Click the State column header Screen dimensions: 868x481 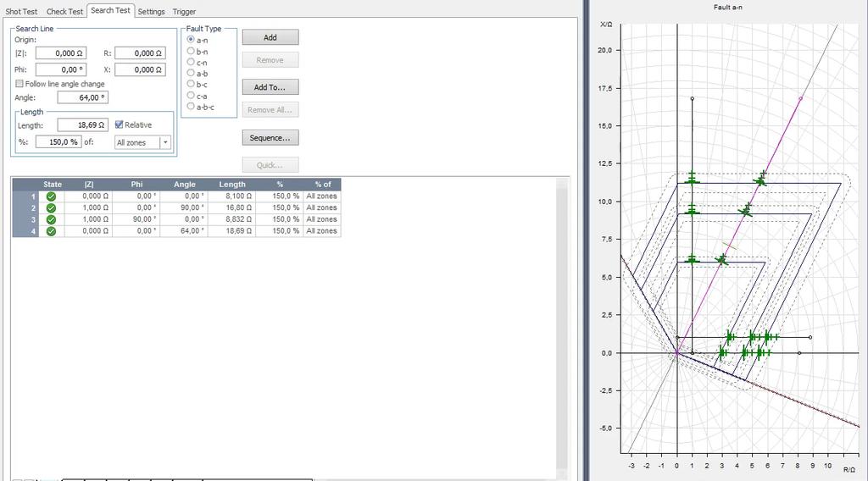[x=53, y=185]
